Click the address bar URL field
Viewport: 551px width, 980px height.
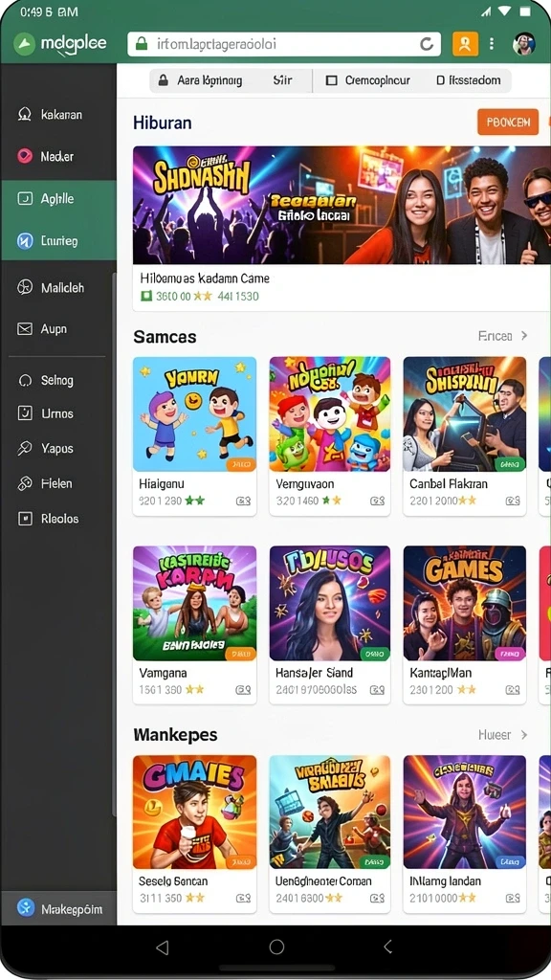pos(283,44)
